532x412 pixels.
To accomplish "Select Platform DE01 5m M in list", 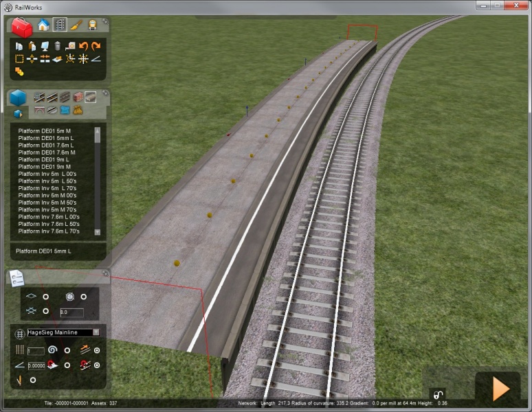I will [45, 130].
